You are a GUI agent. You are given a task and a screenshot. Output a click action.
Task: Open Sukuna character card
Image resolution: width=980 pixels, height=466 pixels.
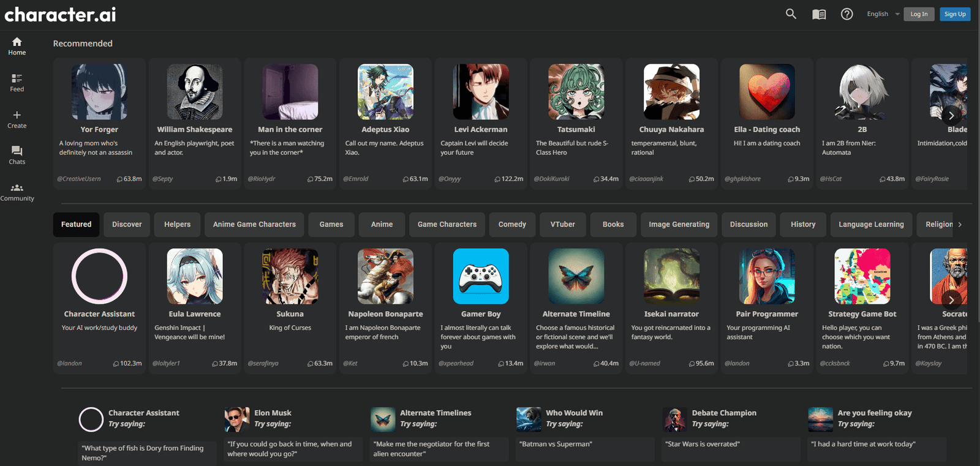pyautogui.click(x=290, y=307)
